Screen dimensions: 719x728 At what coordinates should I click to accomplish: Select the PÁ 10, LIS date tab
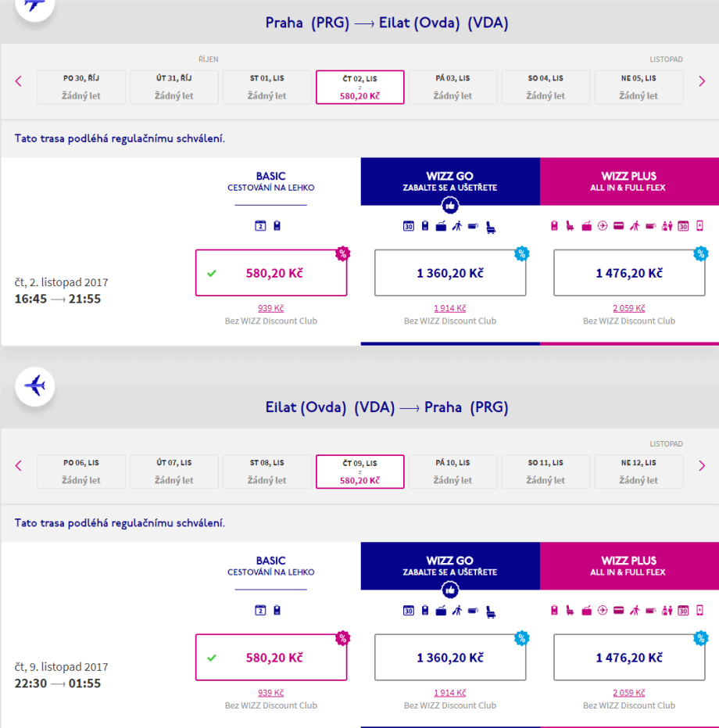[x=453, y=472]
